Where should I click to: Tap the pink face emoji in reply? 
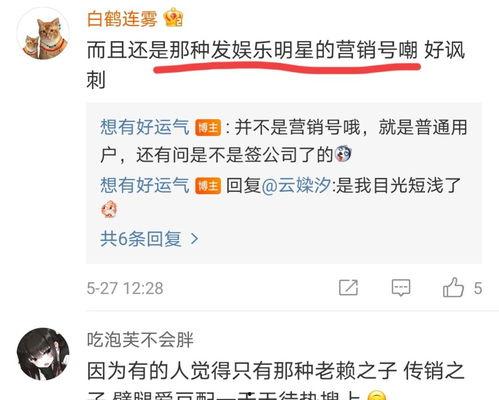point(109,209)
